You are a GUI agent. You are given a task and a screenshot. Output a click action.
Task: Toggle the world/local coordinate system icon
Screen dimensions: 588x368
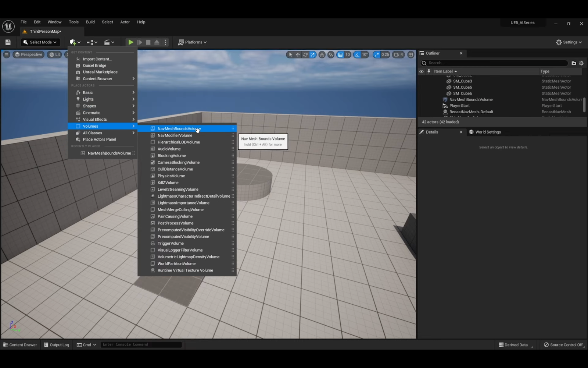[322, 54]
